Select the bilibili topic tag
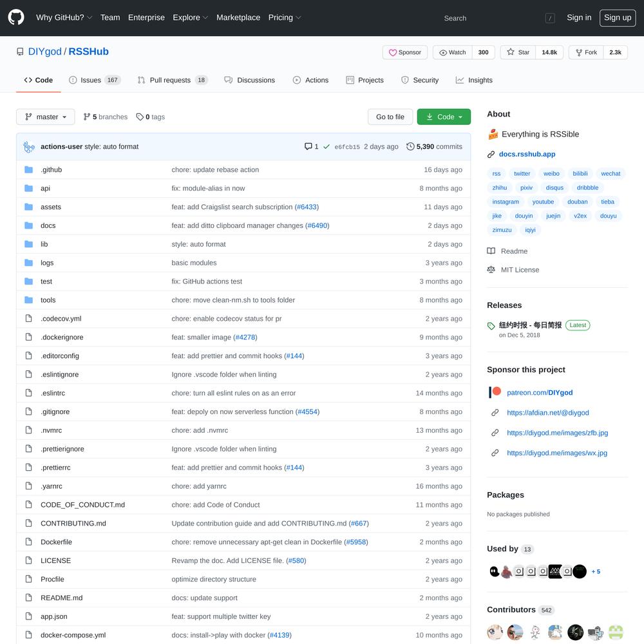 (580, 174)
